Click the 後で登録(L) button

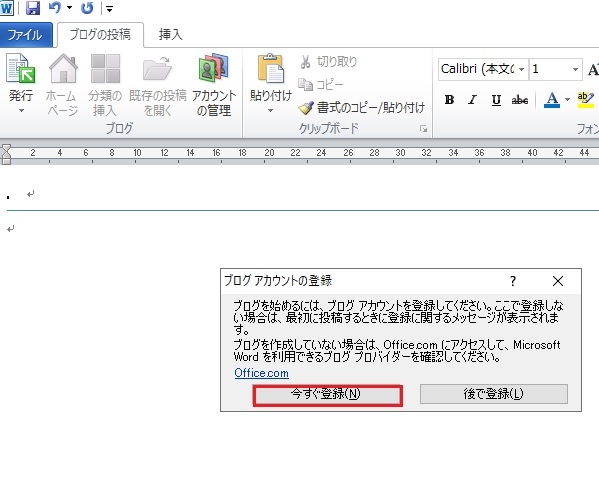tap(494, 394)
